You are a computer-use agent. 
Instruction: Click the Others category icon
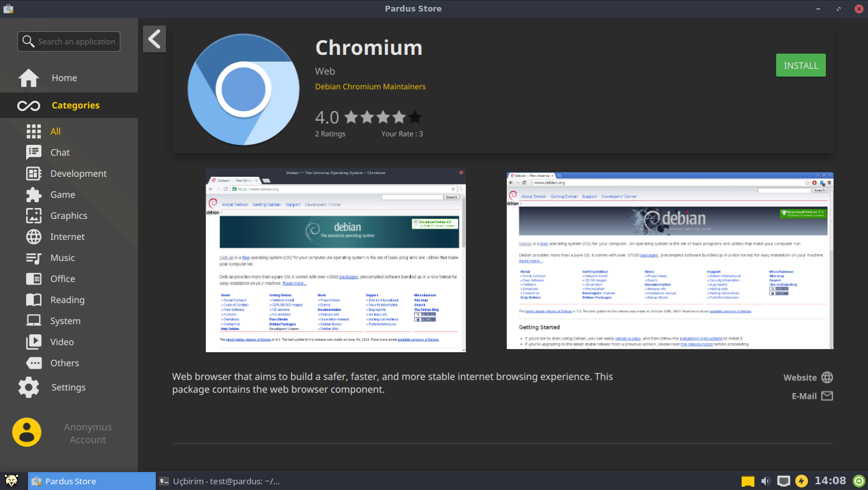(x=34, y=363)
